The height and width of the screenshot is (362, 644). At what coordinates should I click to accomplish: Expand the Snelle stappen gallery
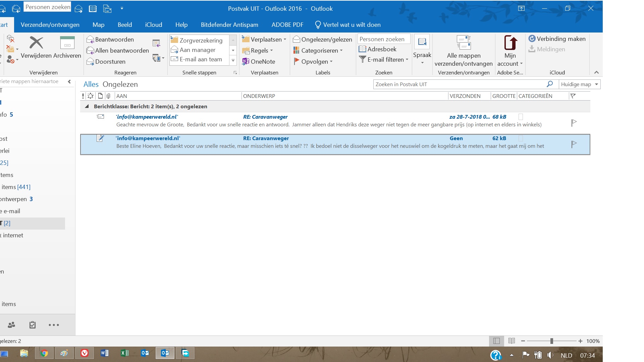[x=233, y=60]
